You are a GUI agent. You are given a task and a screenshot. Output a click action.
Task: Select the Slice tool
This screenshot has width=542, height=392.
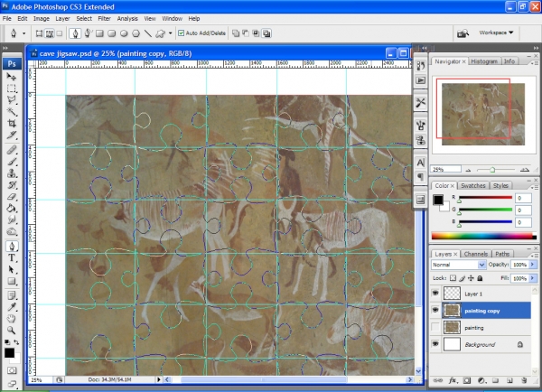coord(12,135)
